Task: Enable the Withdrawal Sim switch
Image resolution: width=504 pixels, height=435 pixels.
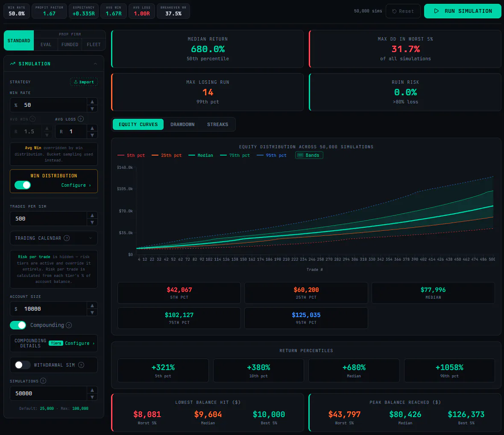Action: [23, 365]
